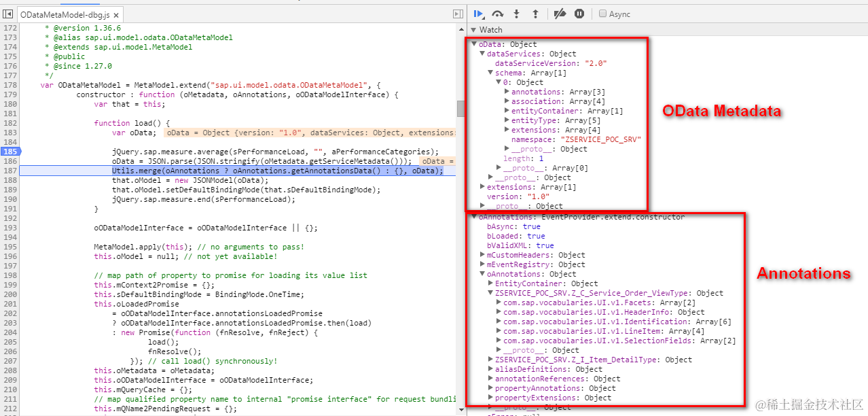Screen dimensions: 868x416
Task: Select the ODataMetaModel-dbg.js editor tab
Action: coord(71,14)
